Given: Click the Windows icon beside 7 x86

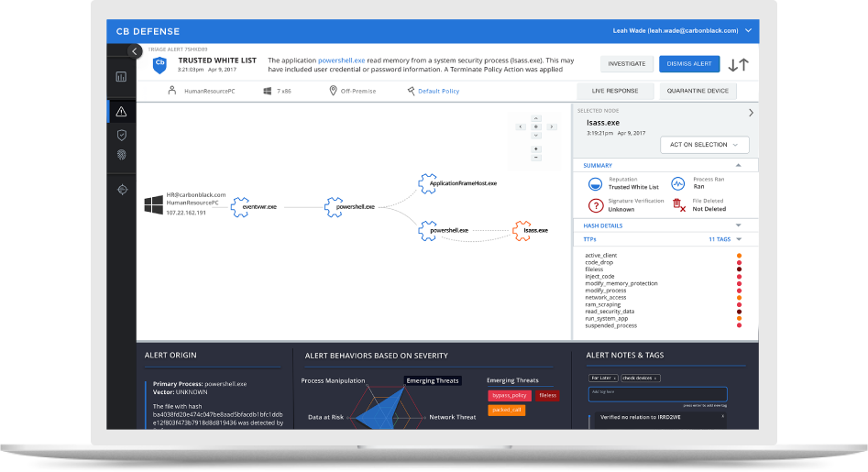Looking at the screenshot, I should 268,91.
